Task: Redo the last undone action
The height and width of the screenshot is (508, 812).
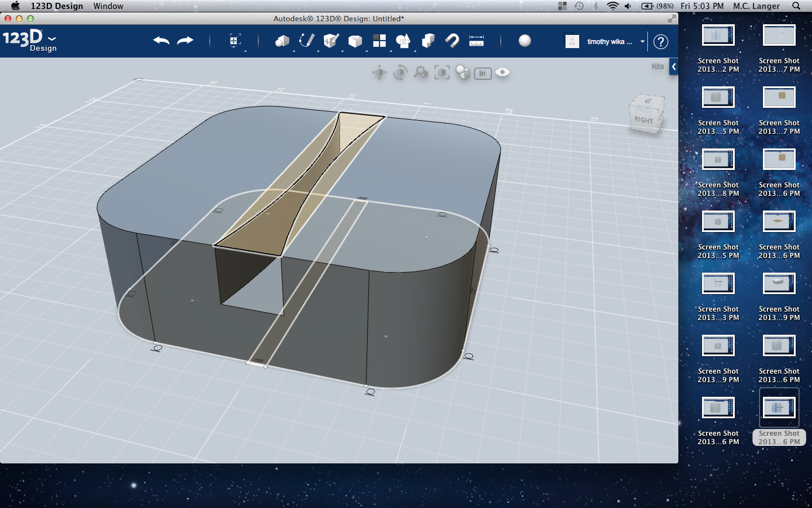Action: (186, 41)
